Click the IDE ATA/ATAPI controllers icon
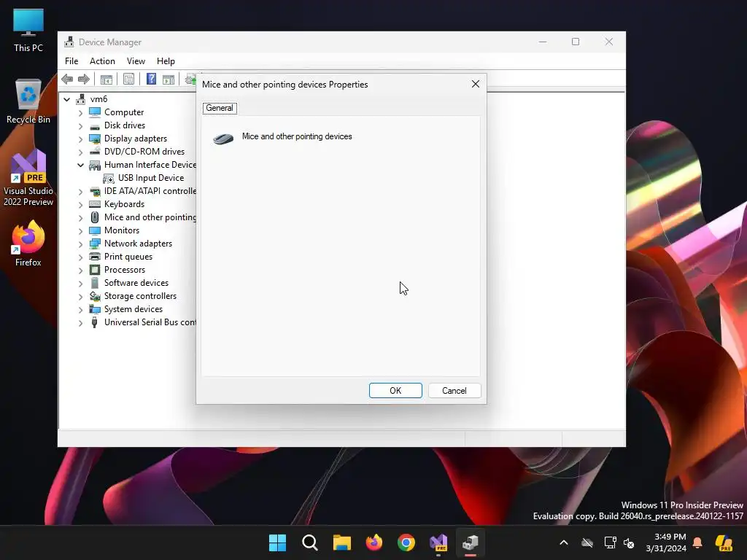This screenshot has width=747, height=560. coord(95,192)
